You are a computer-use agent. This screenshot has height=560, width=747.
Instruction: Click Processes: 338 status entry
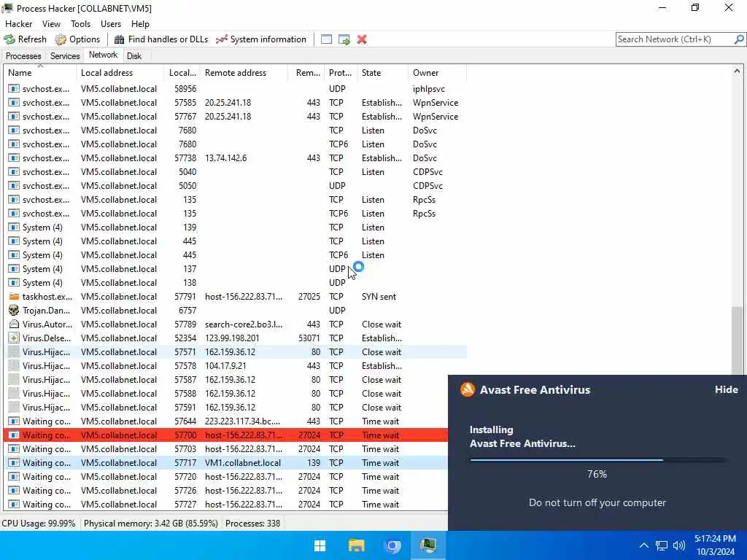252,524
